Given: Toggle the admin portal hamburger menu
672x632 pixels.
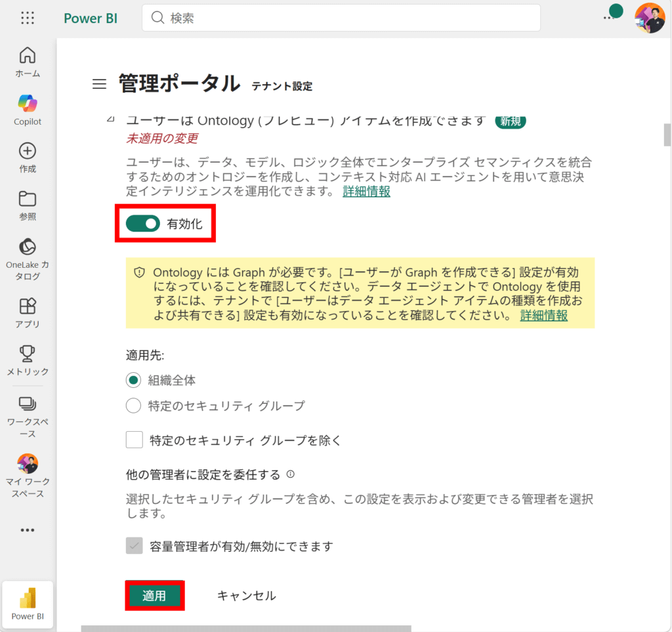Looking at the screenshot, I should point(99,84).
